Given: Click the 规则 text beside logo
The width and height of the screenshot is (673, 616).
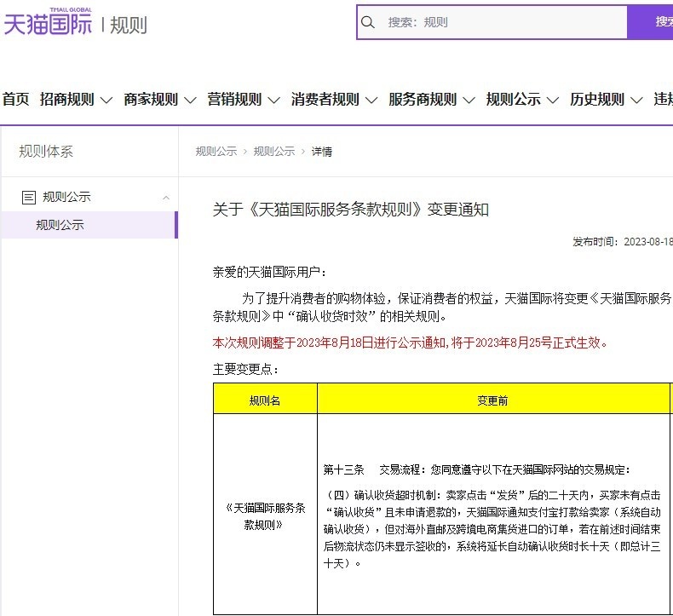Looking at the screenshot, I should coord(129,25).
